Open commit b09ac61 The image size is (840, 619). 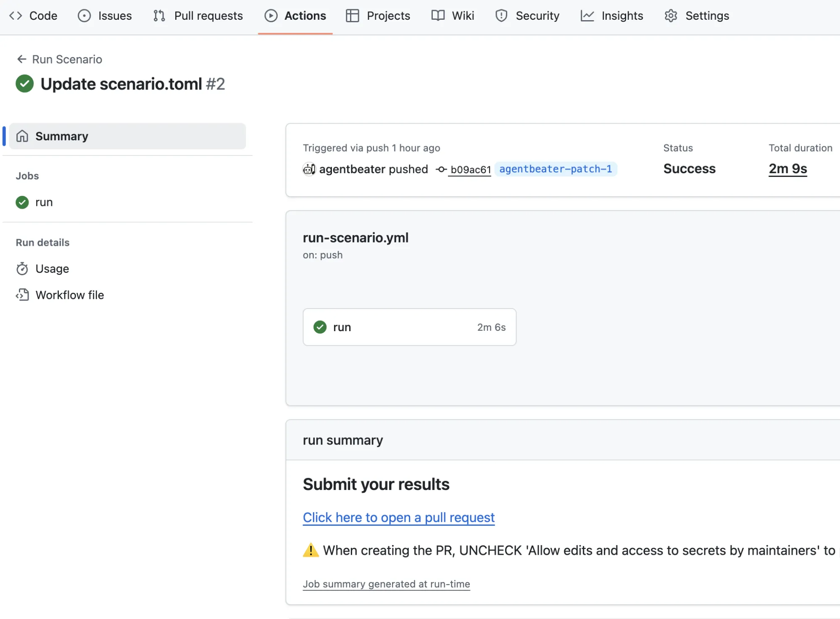coord(470,169)
